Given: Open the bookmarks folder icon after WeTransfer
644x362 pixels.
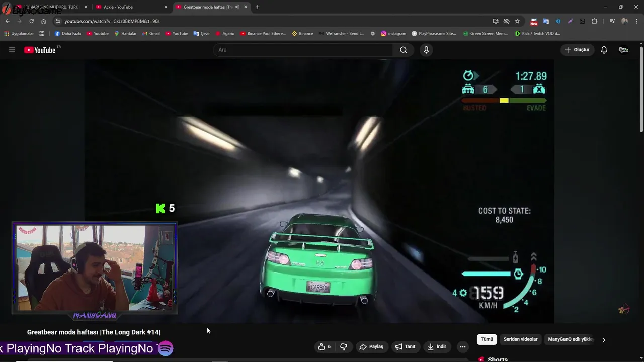Looking at the screenshot, I should click(x=373, y=34).
